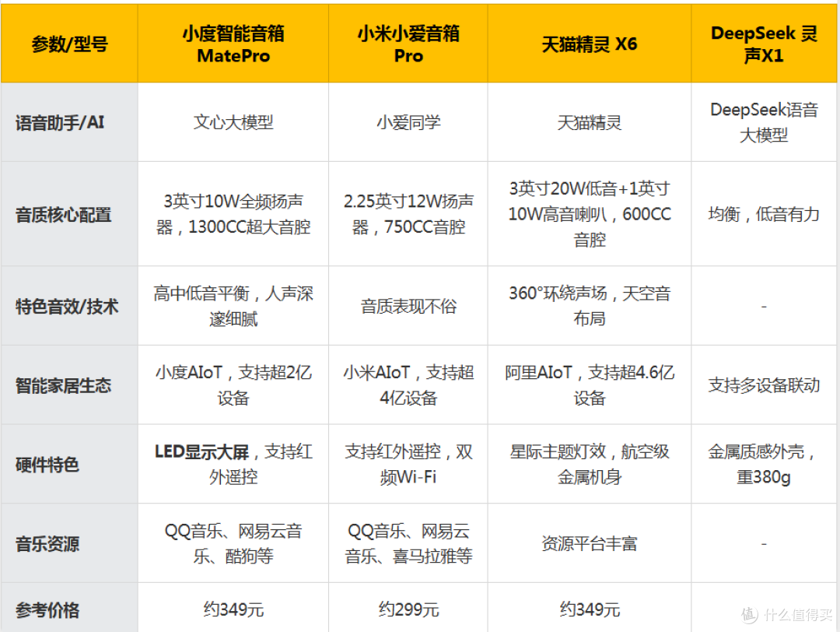This screenshot has height=632, width=840.
Task: Select the 2.25英寸12W扬声器 cell
Action: click(x=408, y=214)
